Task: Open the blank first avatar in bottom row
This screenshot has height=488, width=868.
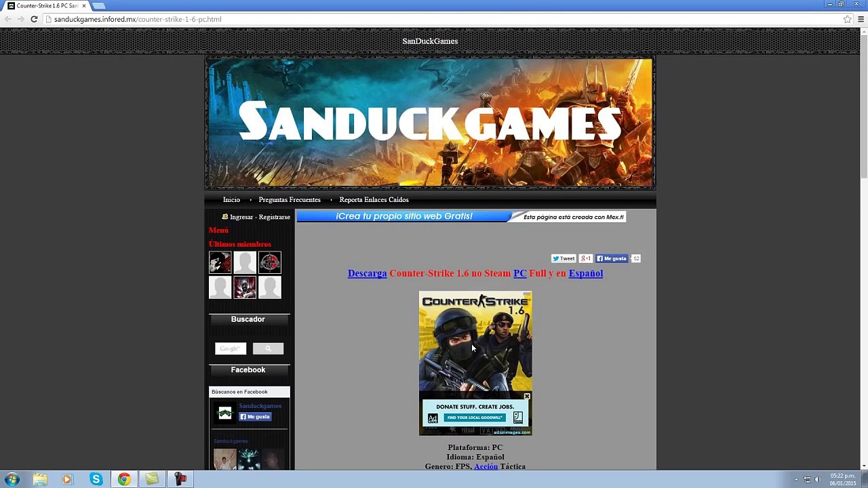Action: [220, 287]
